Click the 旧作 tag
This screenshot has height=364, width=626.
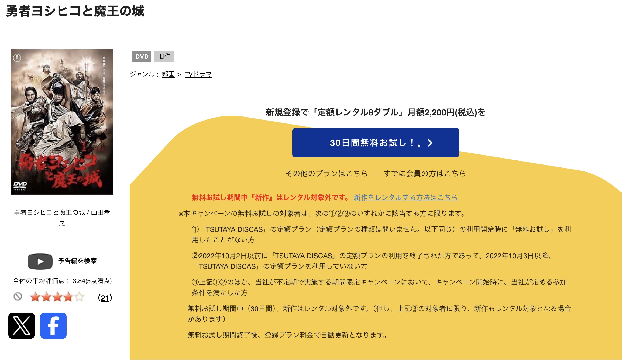pyautogui.click(x=164, y=56)
